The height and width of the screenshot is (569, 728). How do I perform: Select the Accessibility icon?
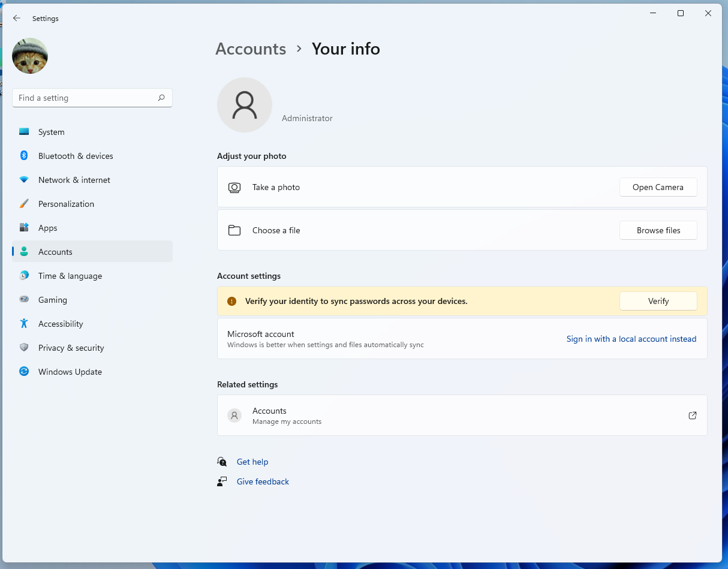(24, 323)
